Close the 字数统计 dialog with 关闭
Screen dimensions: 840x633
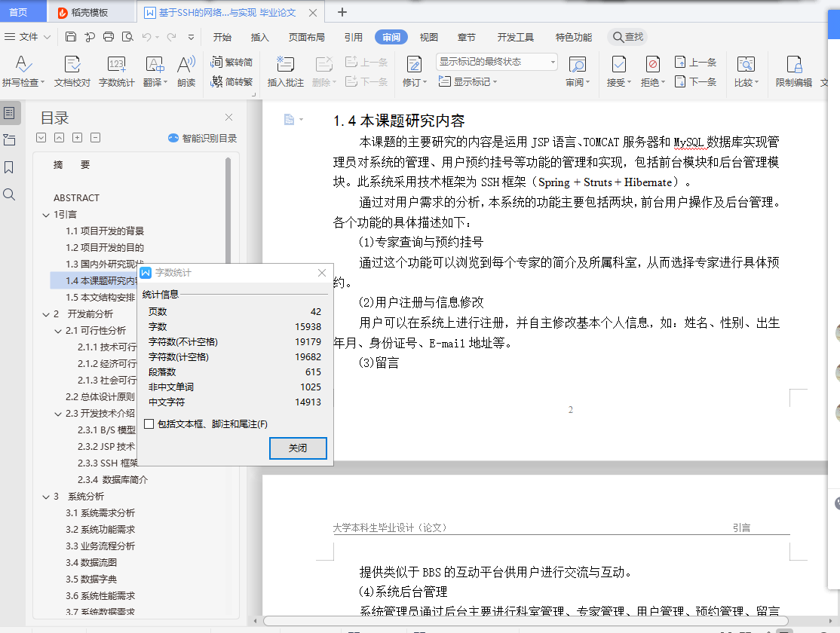click(298, 448)
